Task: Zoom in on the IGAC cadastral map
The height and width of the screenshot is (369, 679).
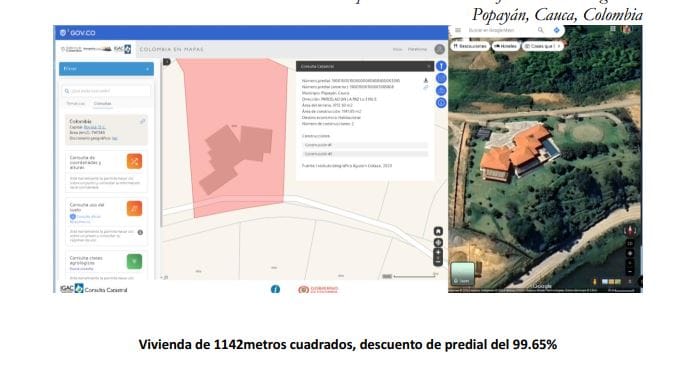Action: pos(438,252)
